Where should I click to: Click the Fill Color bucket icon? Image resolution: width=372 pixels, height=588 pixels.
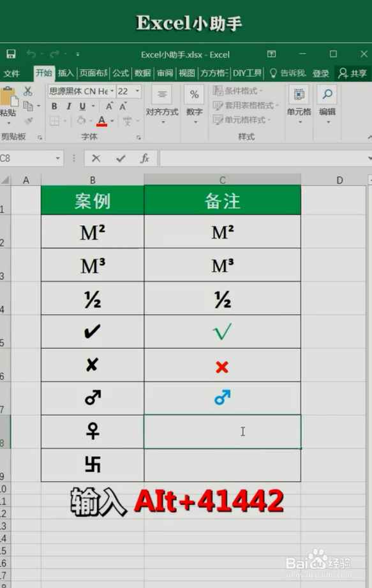click(81, 121)
